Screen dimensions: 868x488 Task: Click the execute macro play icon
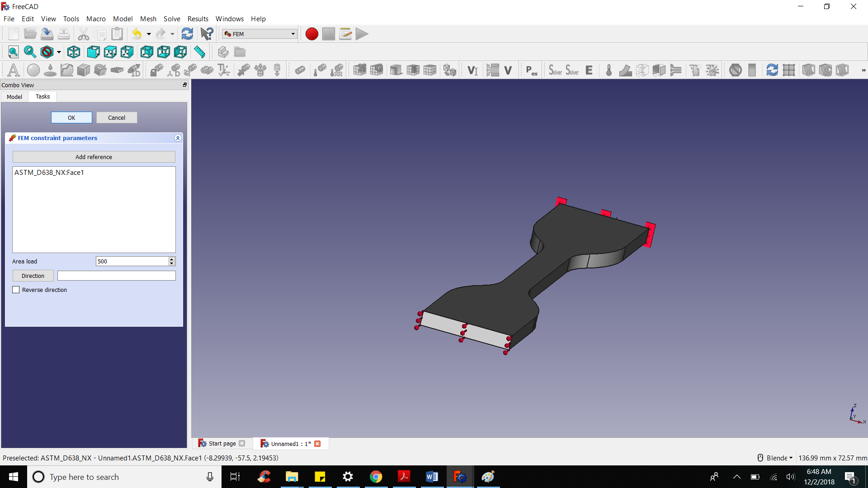pyautogui.click(x=362, y=34)
